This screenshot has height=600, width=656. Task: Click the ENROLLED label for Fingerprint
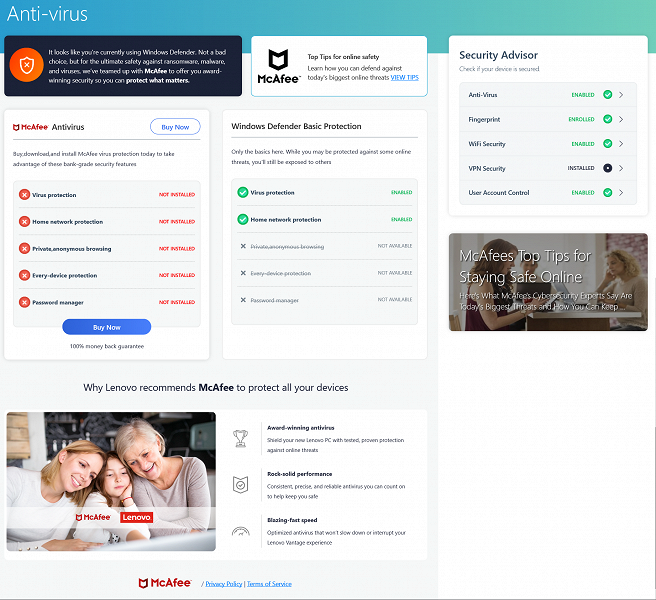tap(581, 119)
